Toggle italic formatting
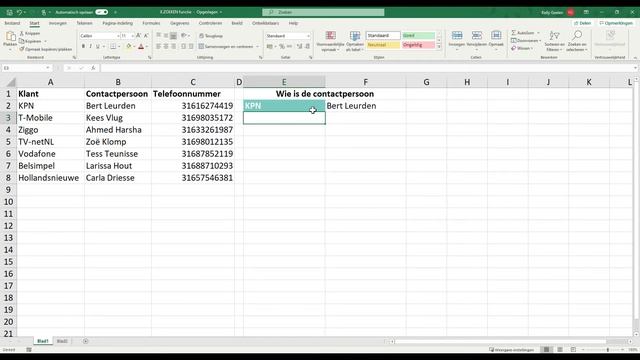640x360 pixels. pos(91,47)
